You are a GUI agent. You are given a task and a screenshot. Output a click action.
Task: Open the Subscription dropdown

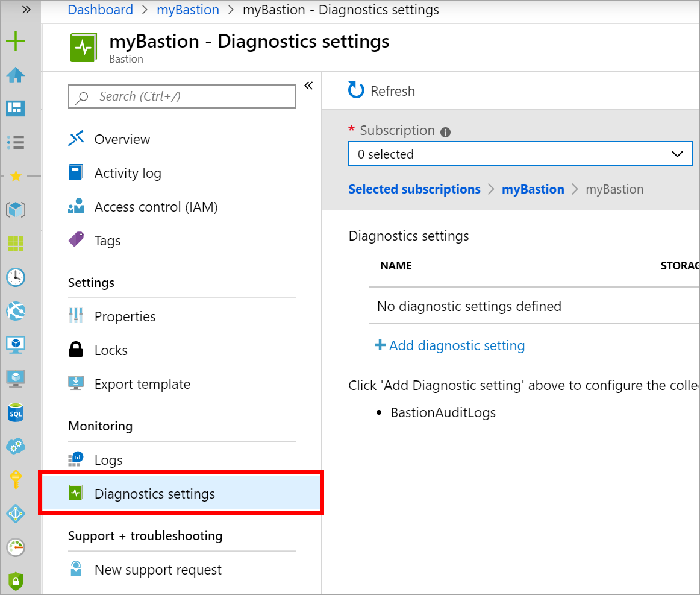(520, 154)
